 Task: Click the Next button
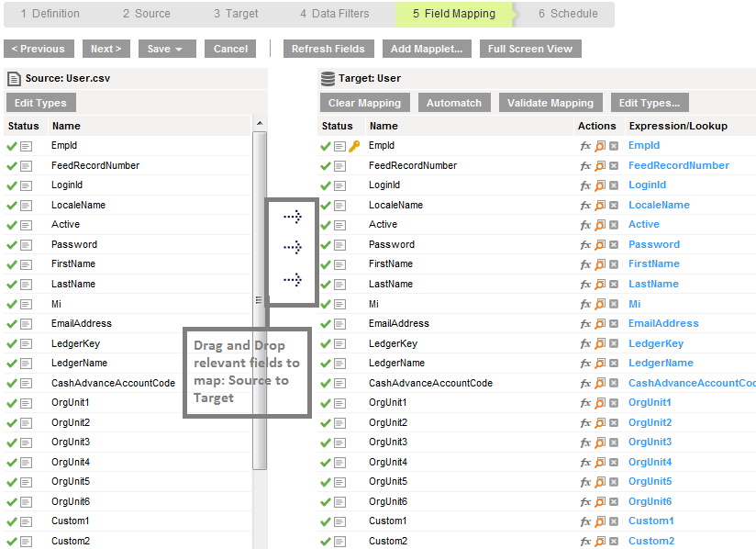(106, 49)
